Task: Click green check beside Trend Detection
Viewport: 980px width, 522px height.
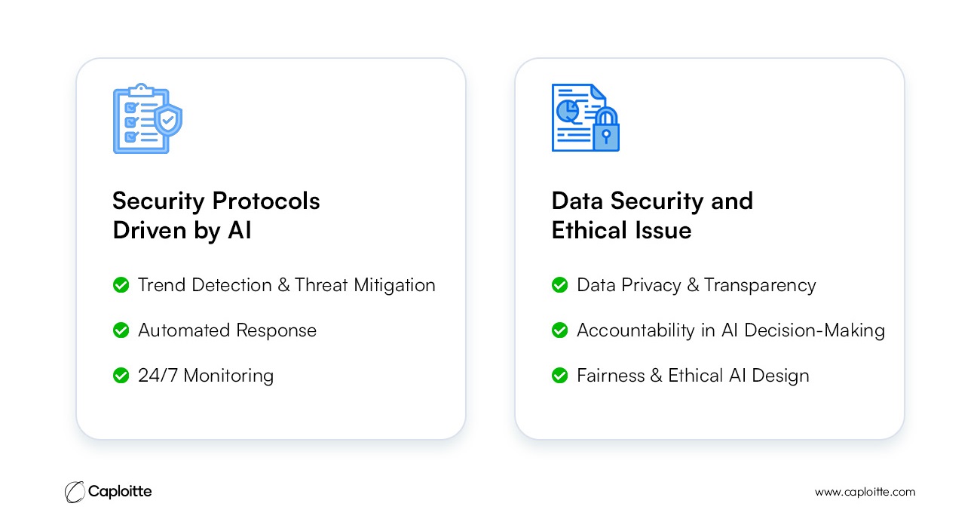Action: (121, 285)
